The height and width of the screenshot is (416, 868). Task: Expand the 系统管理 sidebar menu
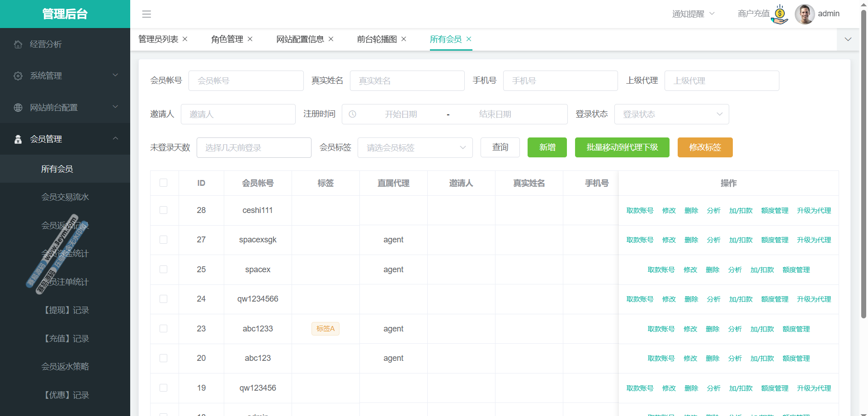65,76
